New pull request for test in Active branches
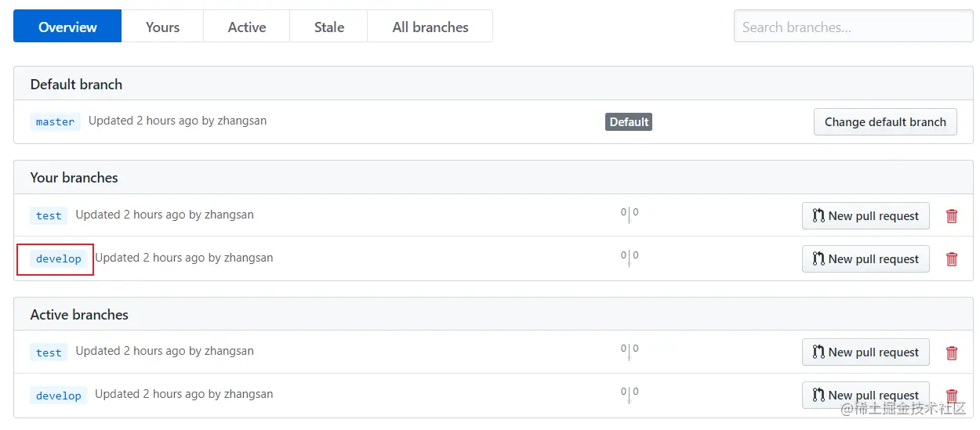Image resolution: width=980 pixels, height=430 pixels. click(x=866, y=352)
